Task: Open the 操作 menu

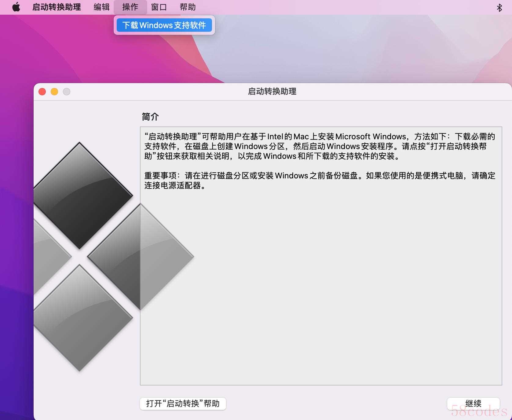Action: click(x=130, y=7)
